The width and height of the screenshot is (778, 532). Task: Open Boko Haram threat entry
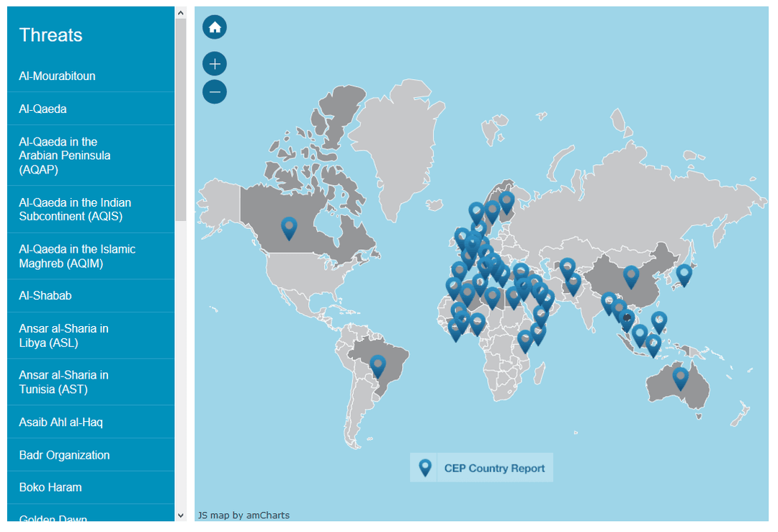pyautogui.click(x=50, y=487)
